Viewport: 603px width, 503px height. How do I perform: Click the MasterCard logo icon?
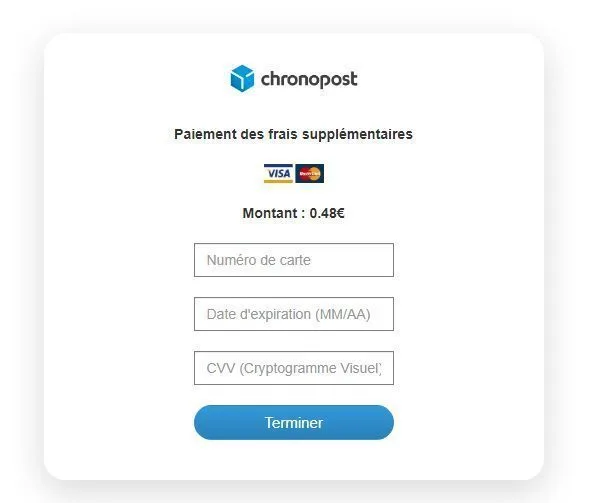310,174
